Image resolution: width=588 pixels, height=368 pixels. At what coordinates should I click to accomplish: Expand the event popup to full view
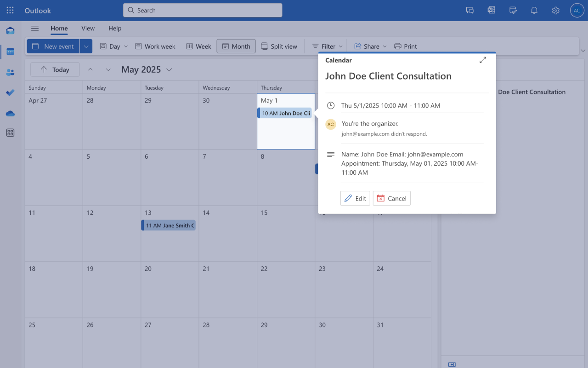click(x=482, y=60)
